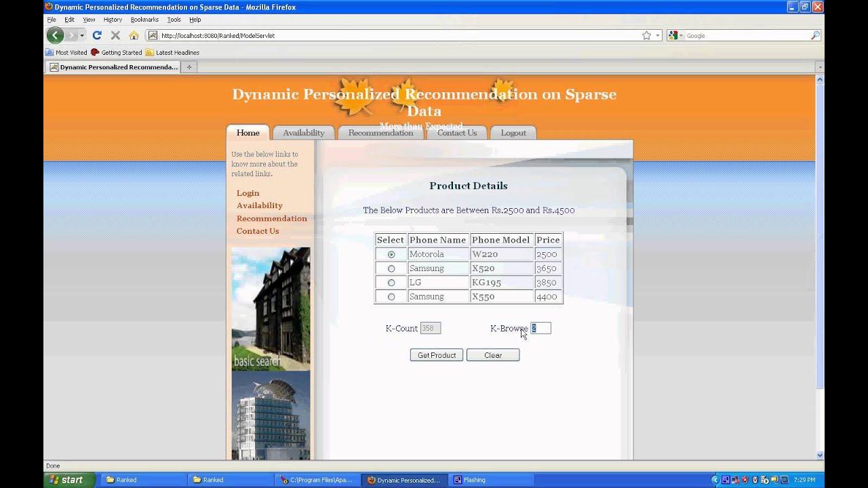The image size is (868, 488).
Task: Follow the Availability sidebar link
Action: (260, 205)
